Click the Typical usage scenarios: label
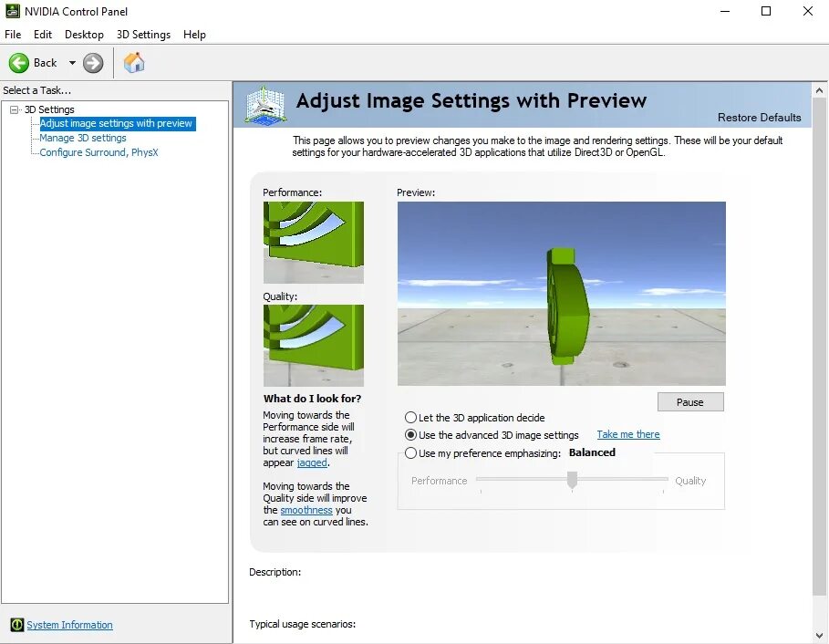This screenshot has height=644, width=829. tap(303, 624)
